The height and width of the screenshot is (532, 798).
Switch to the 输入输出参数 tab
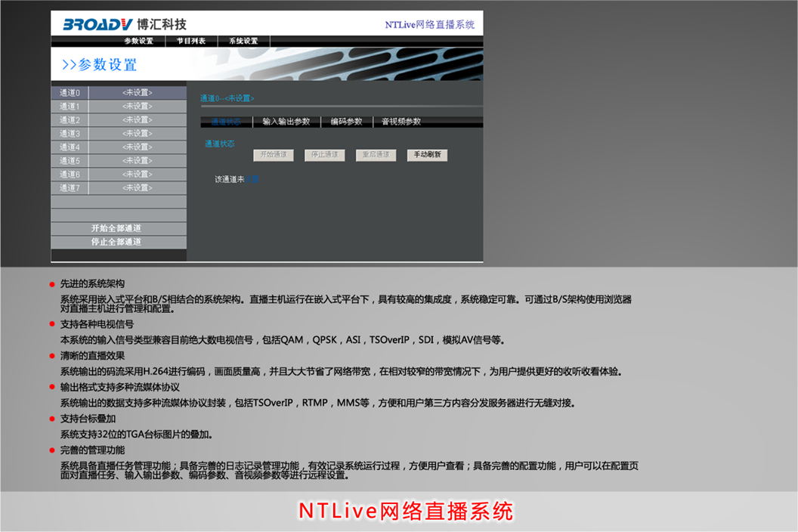click(x=286, y=122)
